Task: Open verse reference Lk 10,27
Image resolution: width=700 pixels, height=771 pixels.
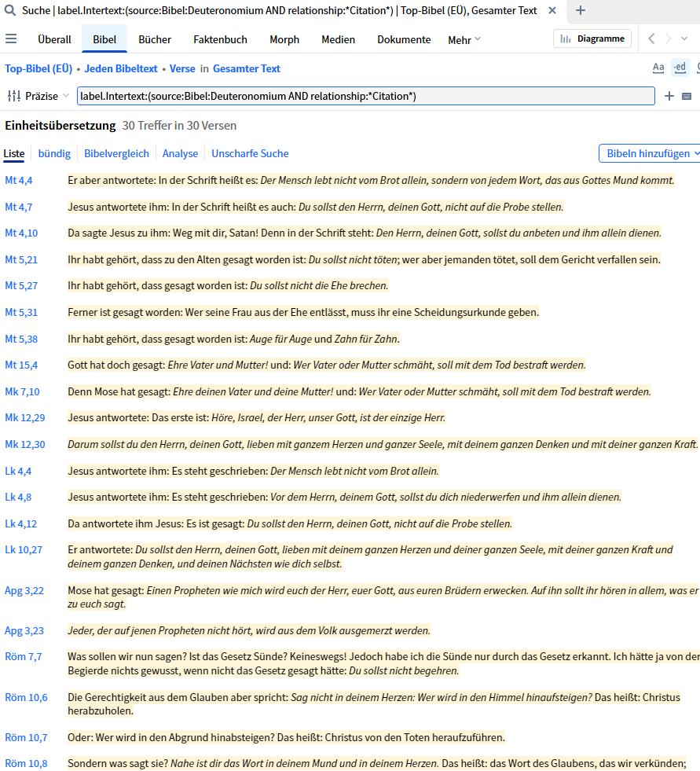Action: pyautogui.click(x=24, y=549)
